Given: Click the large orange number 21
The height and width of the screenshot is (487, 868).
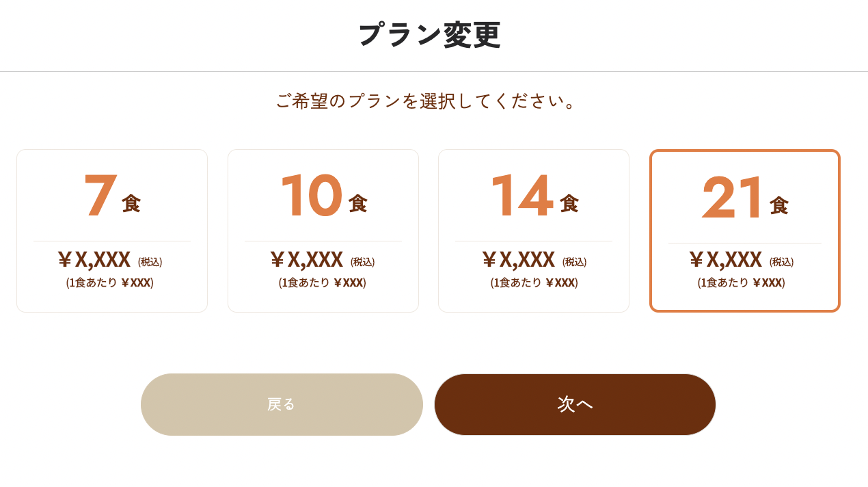Looking at the screenshot, I should coord(732,198).
